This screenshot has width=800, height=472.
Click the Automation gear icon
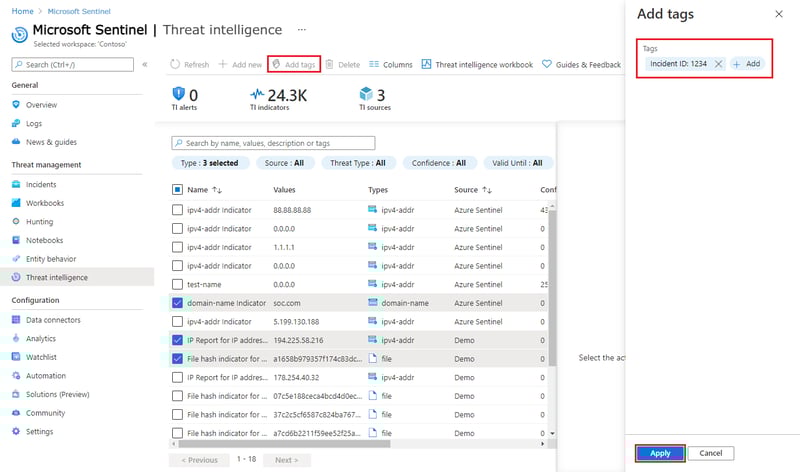16,376
